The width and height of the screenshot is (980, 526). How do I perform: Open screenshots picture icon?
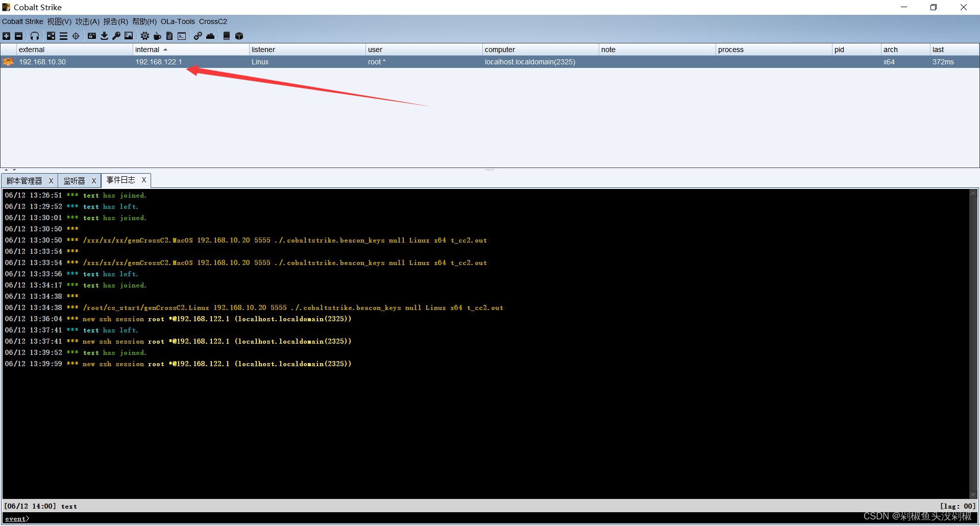[129, 36]
